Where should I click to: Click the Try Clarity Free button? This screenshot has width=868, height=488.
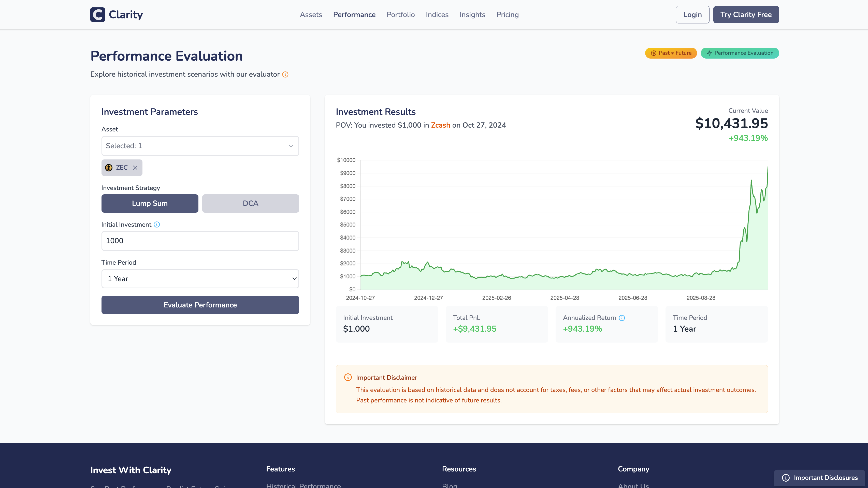pyautogui.click(x=746, y=15)
